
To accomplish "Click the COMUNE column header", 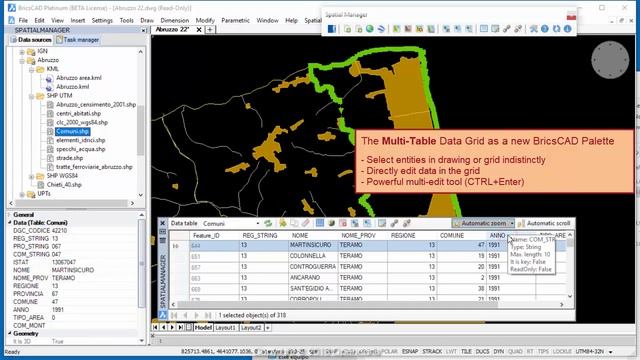I will [x=461, y=236].
